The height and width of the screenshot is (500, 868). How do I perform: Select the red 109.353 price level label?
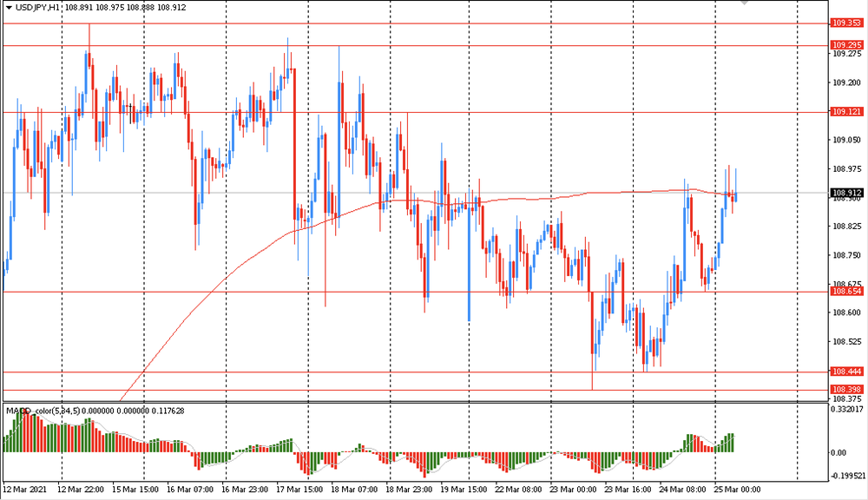pos(847,23)
